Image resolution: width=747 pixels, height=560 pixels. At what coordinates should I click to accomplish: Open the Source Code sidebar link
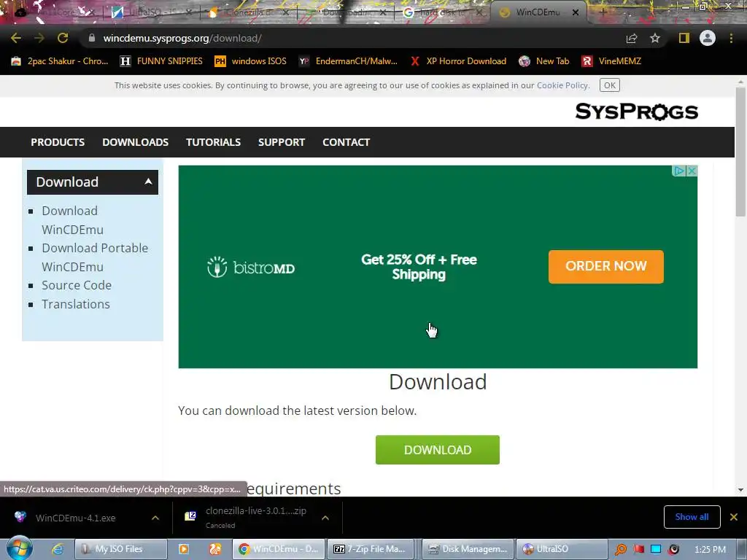click(x=77, y=285)
